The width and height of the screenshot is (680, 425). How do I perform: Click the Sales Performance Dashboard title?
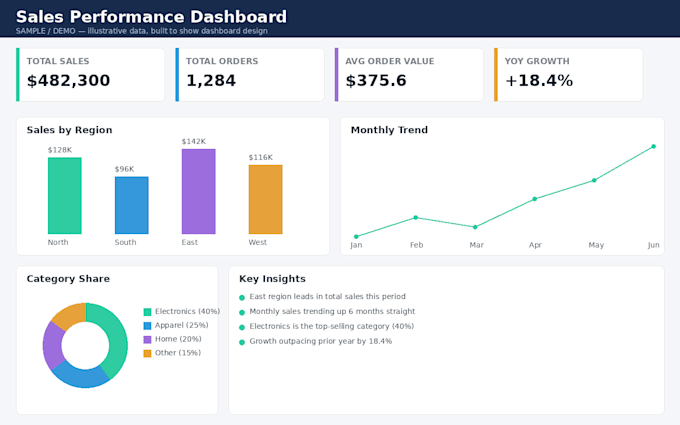point(151,17)
